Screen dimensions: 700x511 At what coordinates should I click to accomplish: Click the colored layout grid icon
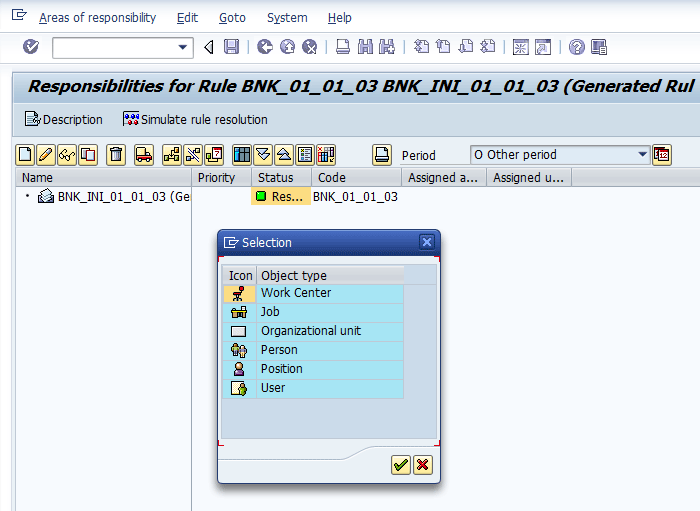click(x=326, y=155)
